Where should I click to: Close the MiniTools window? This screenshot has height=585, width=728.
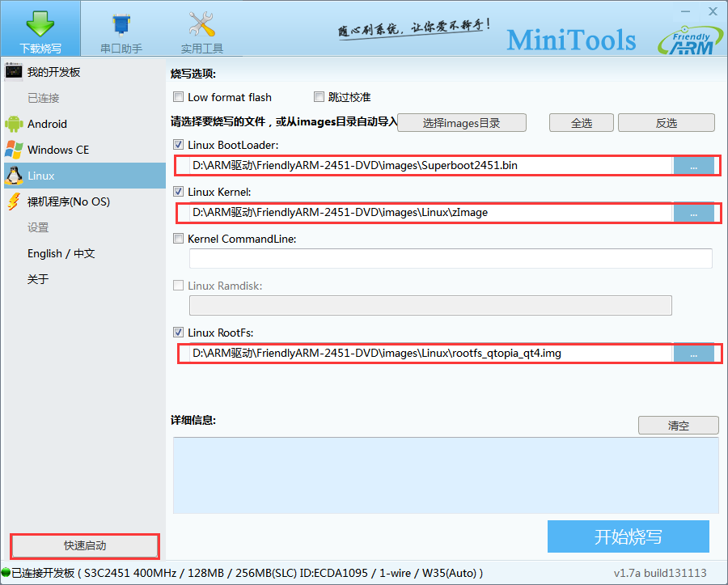[713, 11]
